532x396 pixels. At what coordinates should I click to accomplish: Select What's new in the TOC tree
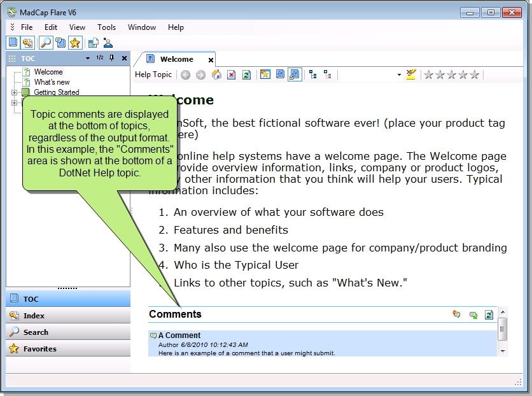coord(52,82)
